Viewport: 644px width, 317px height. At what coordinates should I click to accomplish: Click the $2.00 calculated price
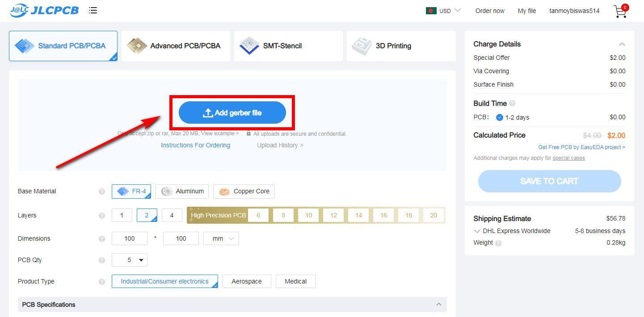tap(616, 135)
